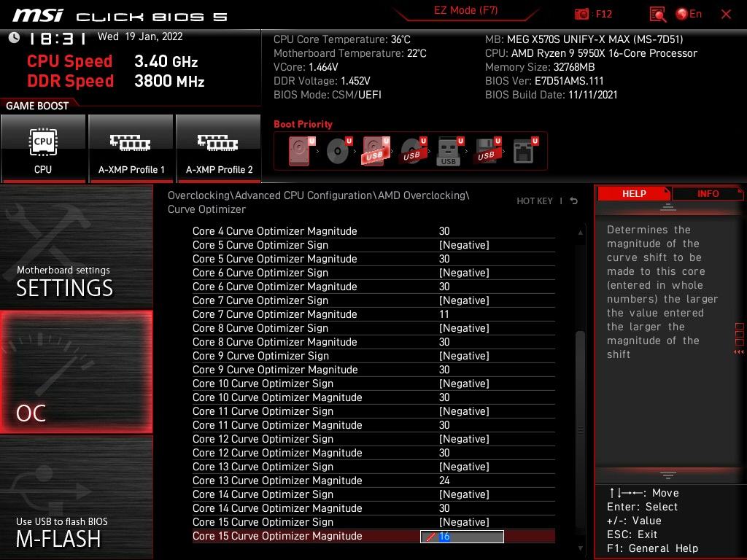Switch to EZ Mode (F7)
The width and height of the screenshot is (747, 560).
[465, 10]
